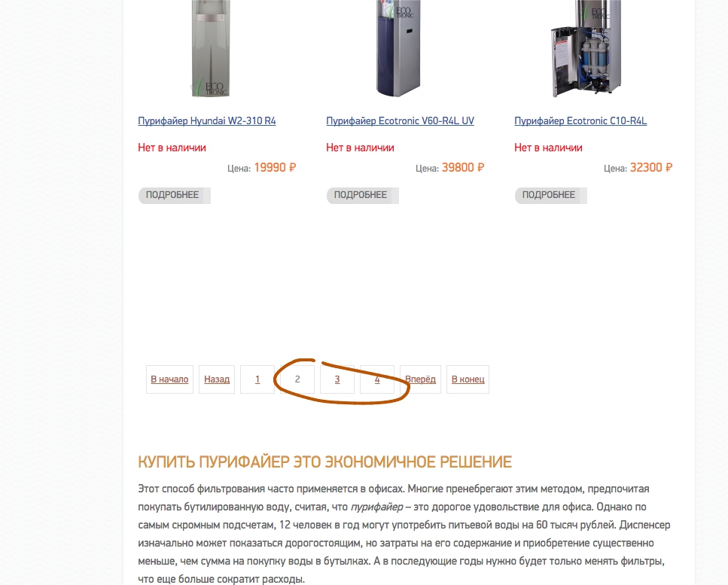Click ПОДРОБНЕЕ under Ecotronic C10-R4L

click(550, 195)
